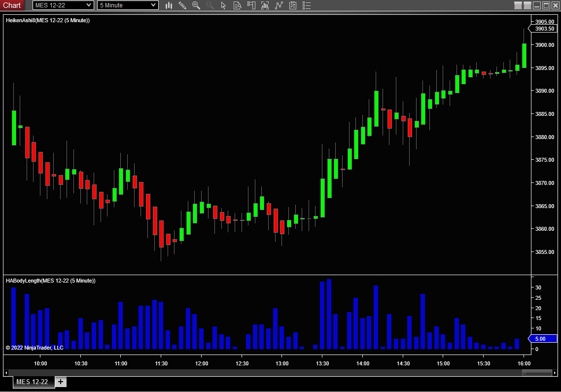Click the 10:30 time axis label
The width and height of the screenshot is (561, 392).
(81, 364)
